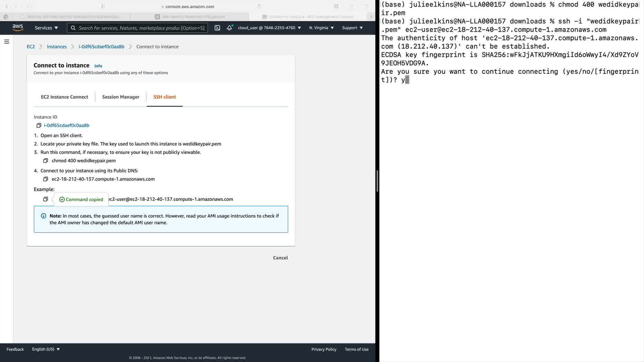Viewport: 644px width, 362px height.
Task: Click the Public DNS hostname text under step 4
Action: [103, 179]
